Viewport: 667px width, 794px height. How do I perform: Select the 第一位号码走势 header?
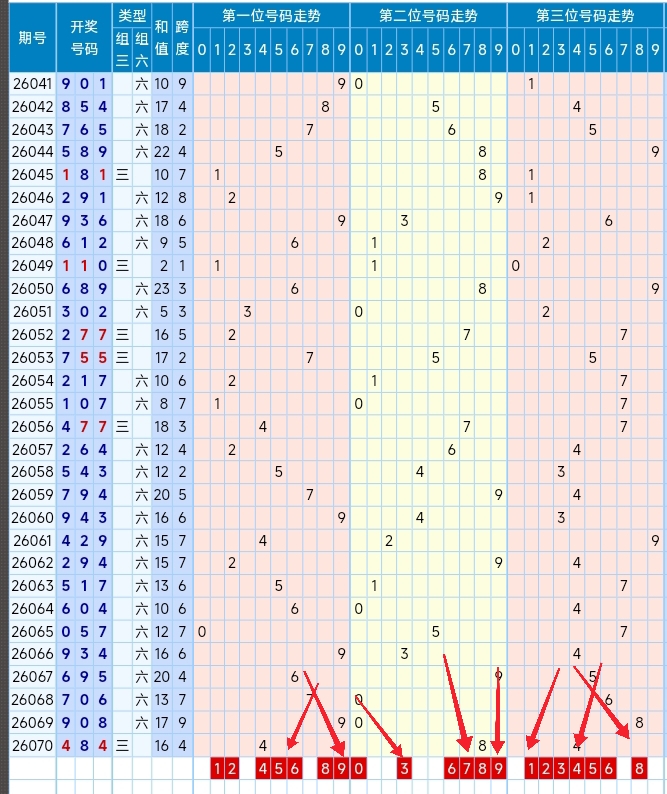point(271,16)
